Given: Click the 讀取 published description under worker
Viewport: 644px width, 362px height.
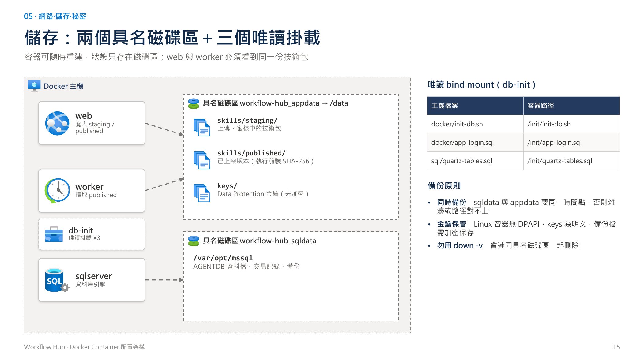Looking at the screenshot, I should 96,195.
